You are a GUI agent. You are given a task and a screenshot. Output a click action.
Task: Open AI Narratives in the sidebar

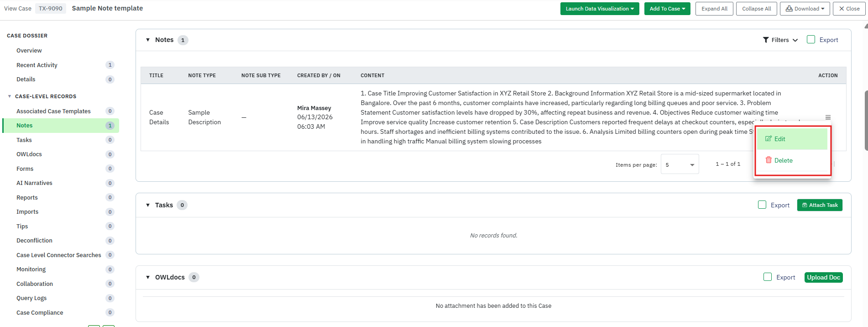34,183
